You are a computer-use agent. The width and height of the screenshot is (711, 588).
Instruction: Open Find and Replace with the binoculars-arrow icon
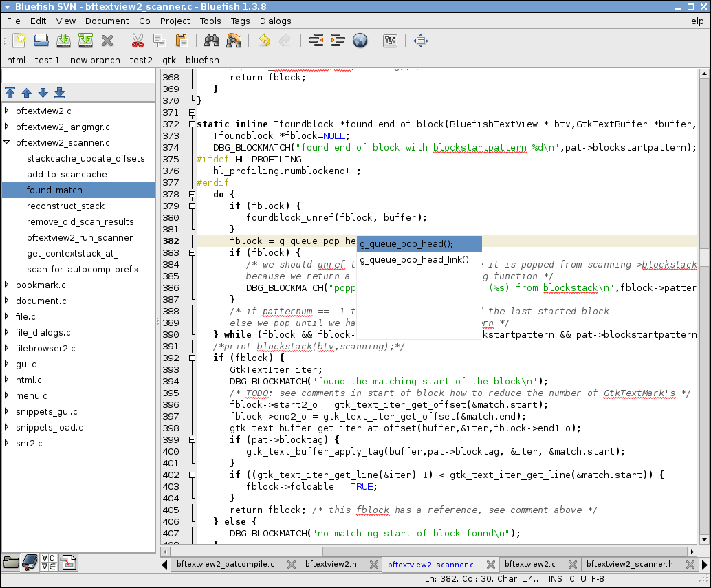point(234,41)
